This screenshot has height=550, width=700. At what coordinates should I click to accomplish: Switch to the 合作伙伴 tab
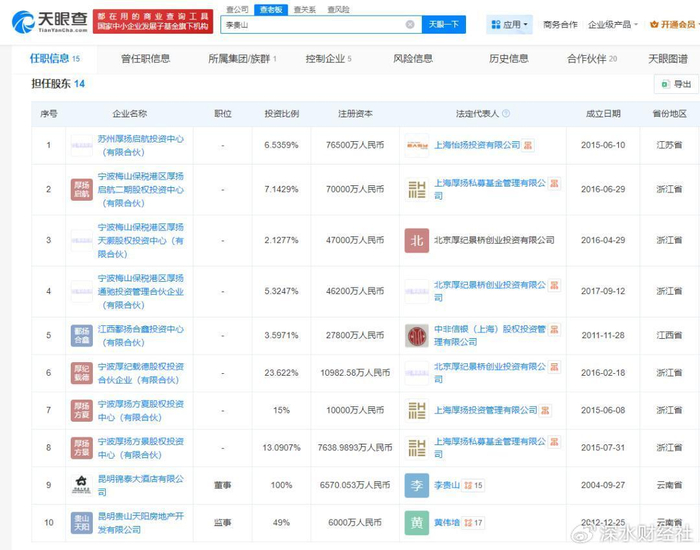tap(590, 59)
